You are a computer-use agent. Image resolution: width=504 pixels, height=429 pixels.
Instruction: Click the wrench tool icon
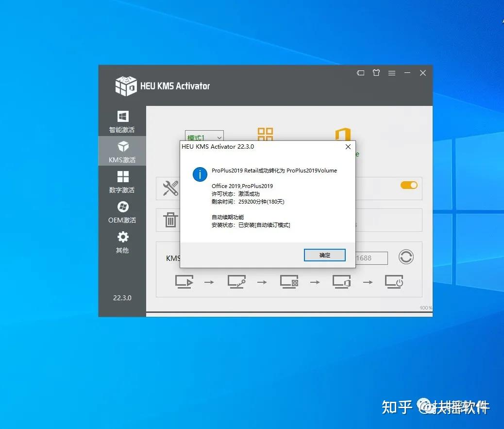coord(169,189)
